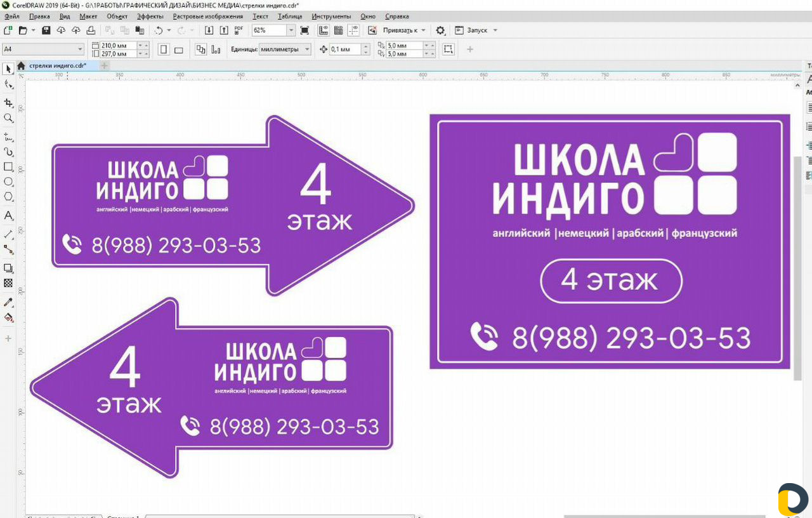Click the toolbox customize plus button
Viewport: 812px width, 518px height.
point(8,338)
